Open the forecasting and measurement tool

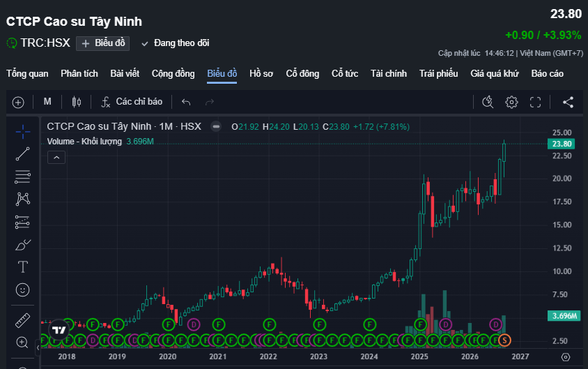(x=23, y=222)
